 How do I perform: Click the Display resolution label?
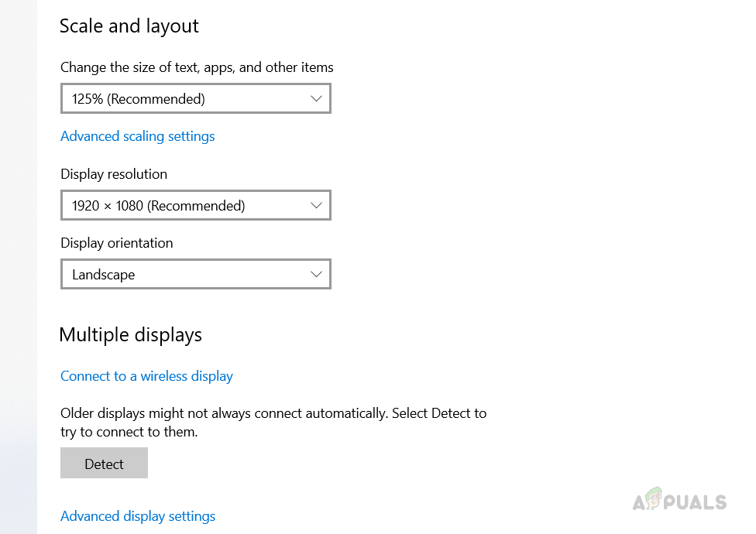click(x=114, y=174)
